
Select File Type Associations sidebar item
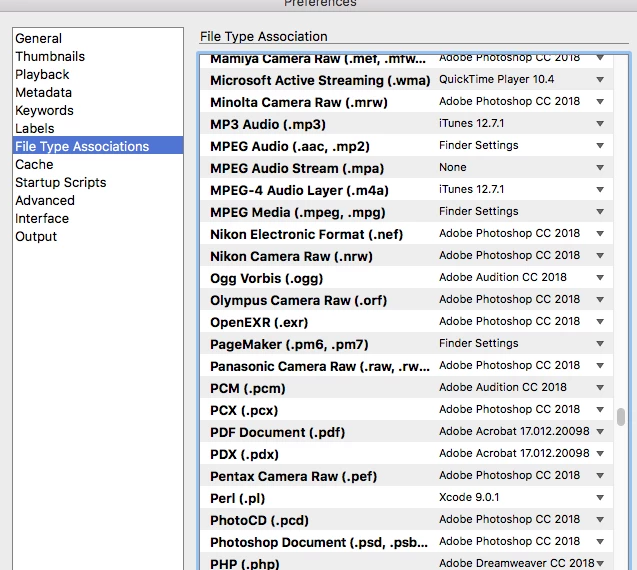point(98,145)
